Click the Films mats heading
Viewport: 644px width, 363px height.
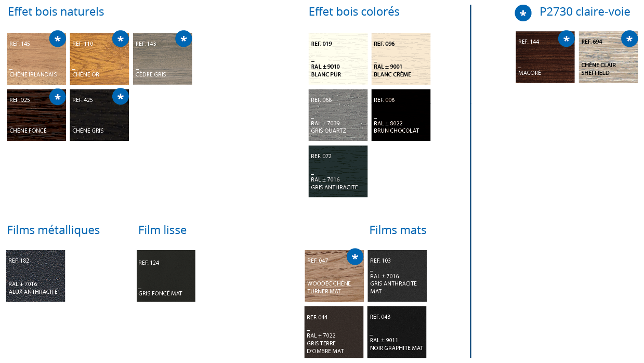point(398,230)
